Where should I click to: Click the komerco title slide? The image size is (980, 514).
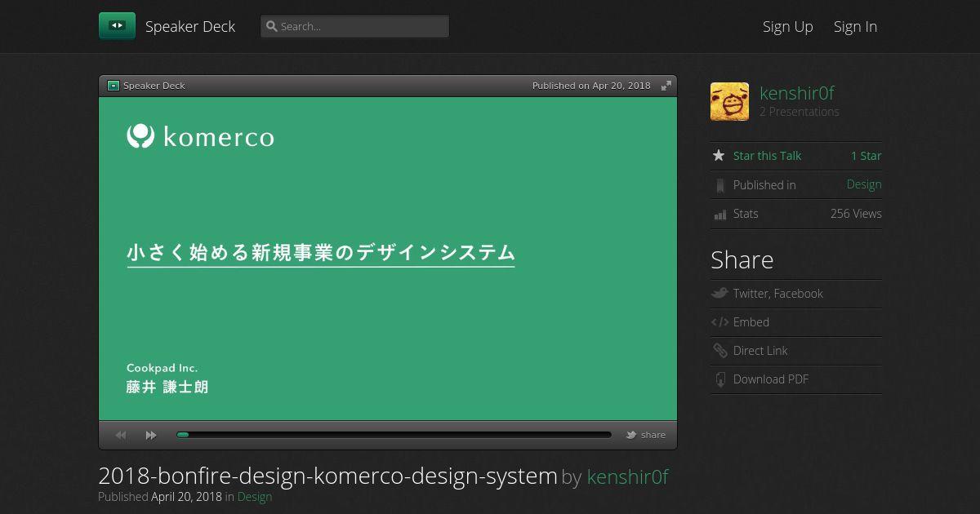(388, 259)
